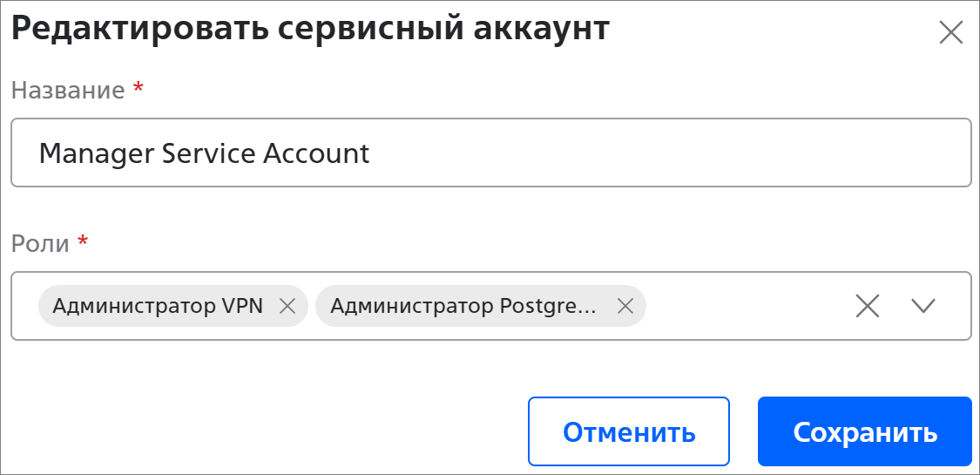
Task: Remove the Администратор Postgre… role tag
Action: point(624,306)
